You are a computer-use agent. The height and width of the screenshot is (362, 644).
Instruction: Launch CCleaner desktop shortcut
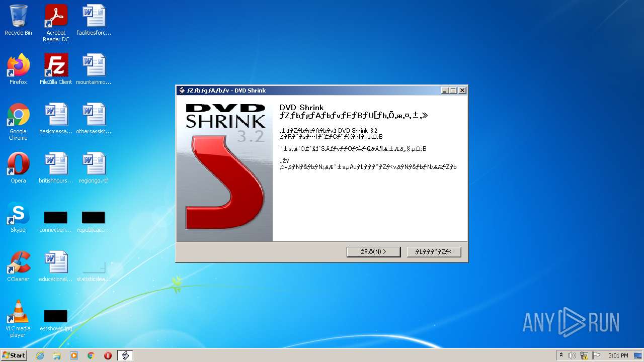pos(18,266)
